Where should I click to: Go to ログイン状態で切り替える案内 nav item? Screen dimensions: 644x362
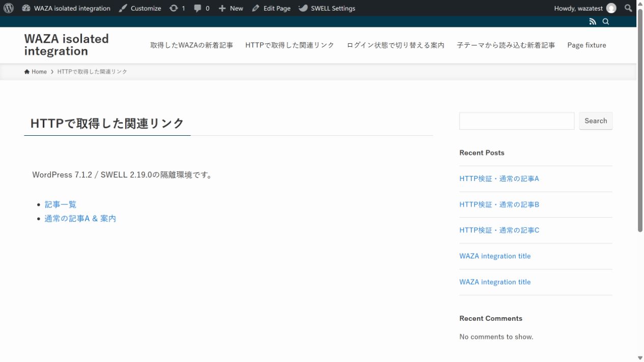pyautogui.click(x=396, y=45)
